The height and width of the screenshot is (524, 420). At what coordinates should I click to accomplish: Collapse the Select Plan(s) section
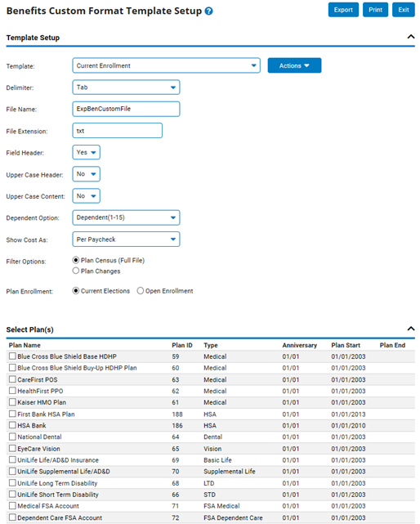pos(411,329)
